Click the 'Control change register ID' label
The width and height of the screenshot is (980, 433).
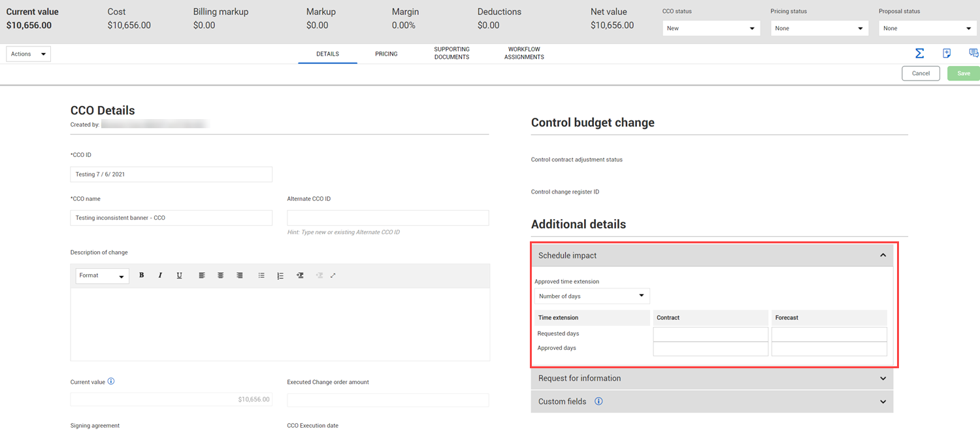tap(565, 192)
